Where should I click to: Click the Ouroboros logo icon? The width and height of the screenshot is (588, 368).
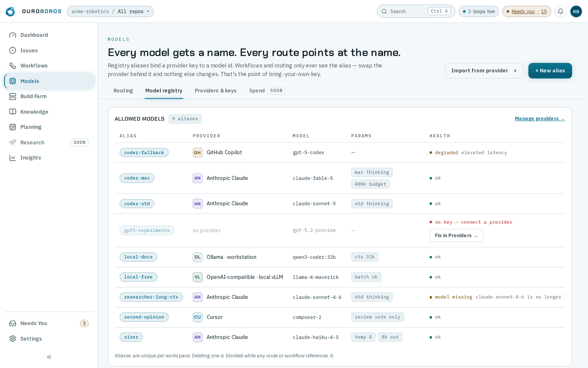[x=10, y=11]
